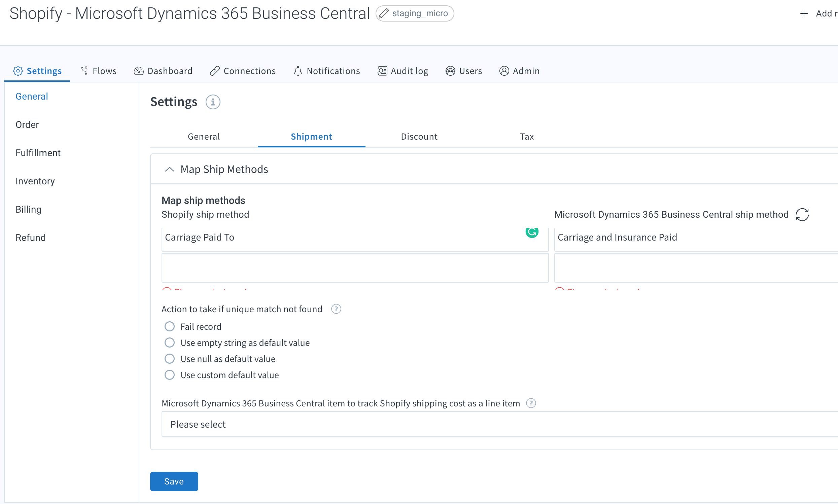Screen dimensions: 838x504
Task: Click the plus Add icon
Action: point(804,13)
